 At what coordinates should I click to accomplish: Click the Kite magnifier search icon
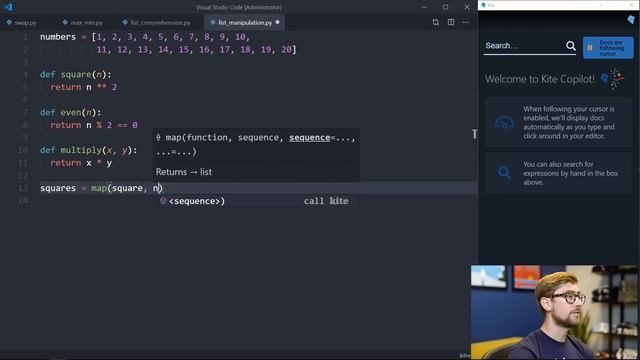571,46
